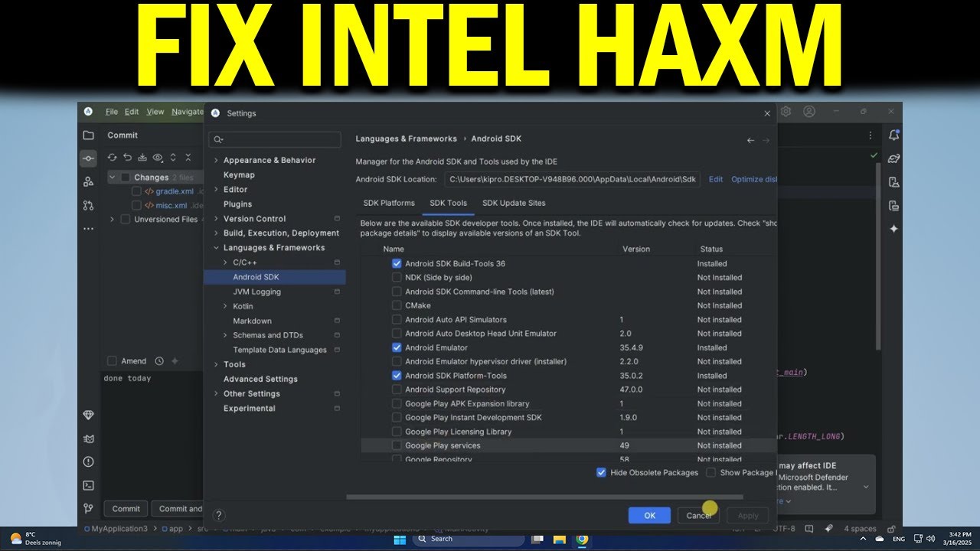Image resolution: width=980 pixels, height=551 pixels.
Task: Open the View menu
Action: [155, 112]
